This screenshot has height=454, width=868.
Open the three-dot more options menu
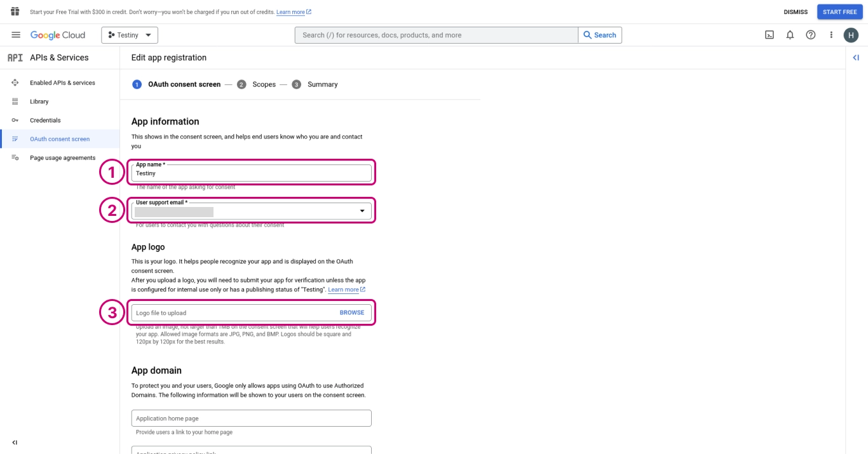tap(831, 35)
